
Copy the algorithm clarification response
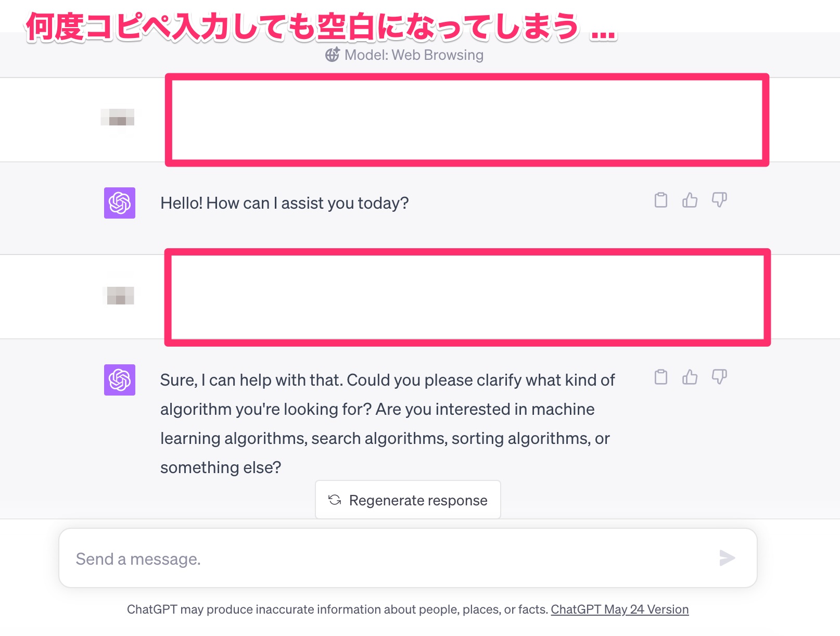click(x=661, y=377)
